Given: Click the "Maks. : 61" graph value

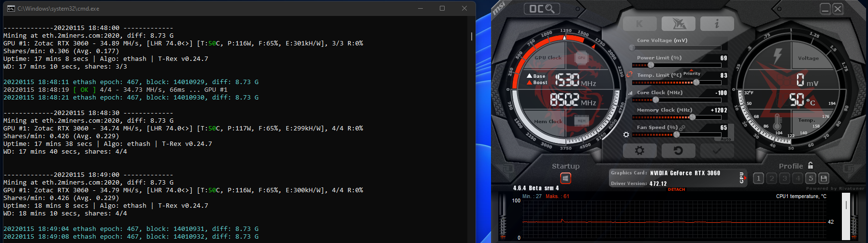Looking at the screenshot, I should (x=557, y=196).
